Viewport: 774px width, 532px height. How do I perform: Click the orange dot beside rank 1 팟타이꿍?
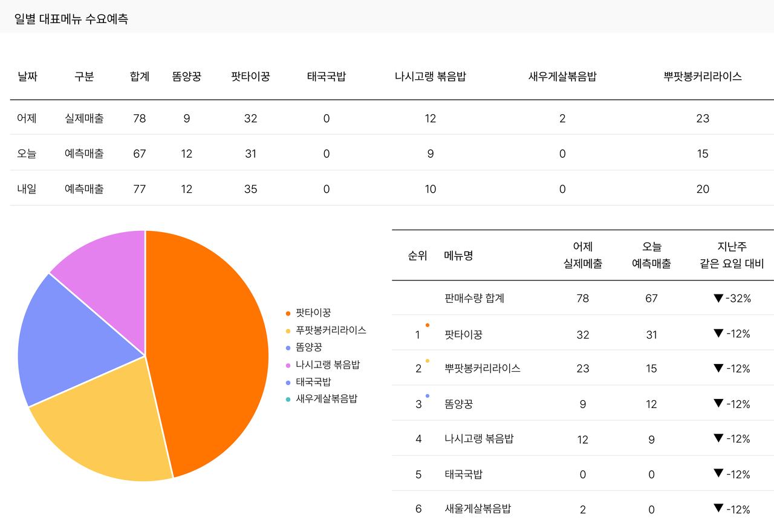tap(428, 325)
